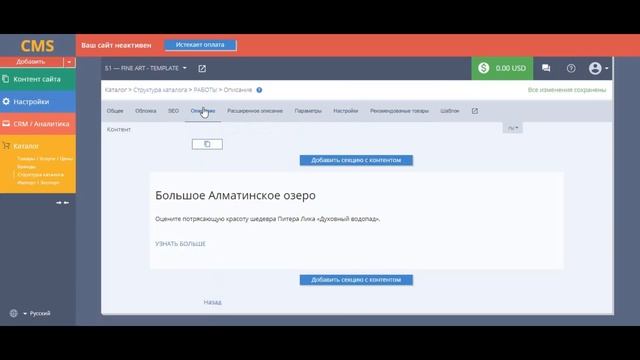Click the heading Большое Алматинское озеро
This screenshot has height=360, width=640.
[x=236, y=196]
